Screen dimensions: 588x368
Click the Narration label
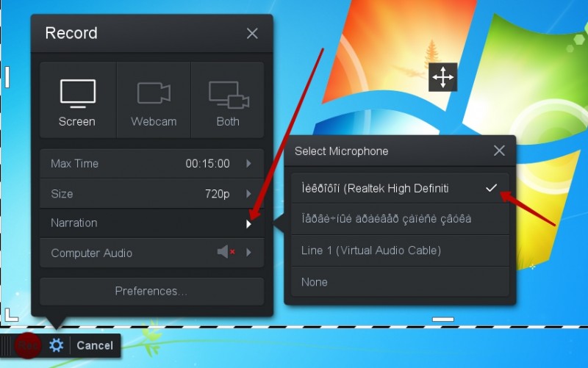(74, 223)
